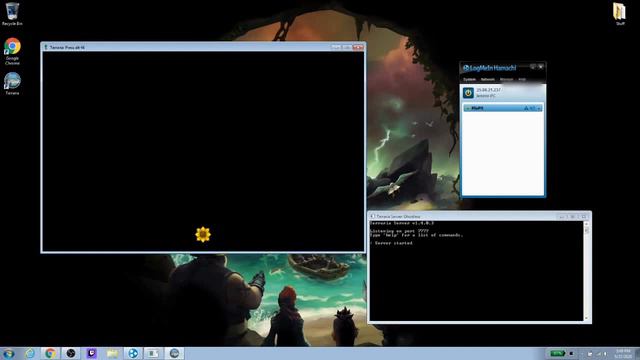Screen dimensions: 640x360
Task: Click the 'Terraria Server' version line in the console
Action: pos(402,223)
